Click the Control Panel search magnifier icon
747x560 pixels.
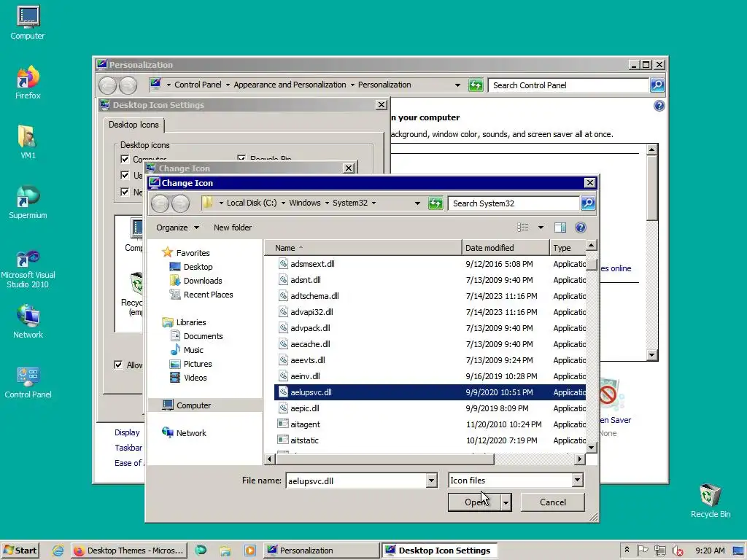coord(657,85)
